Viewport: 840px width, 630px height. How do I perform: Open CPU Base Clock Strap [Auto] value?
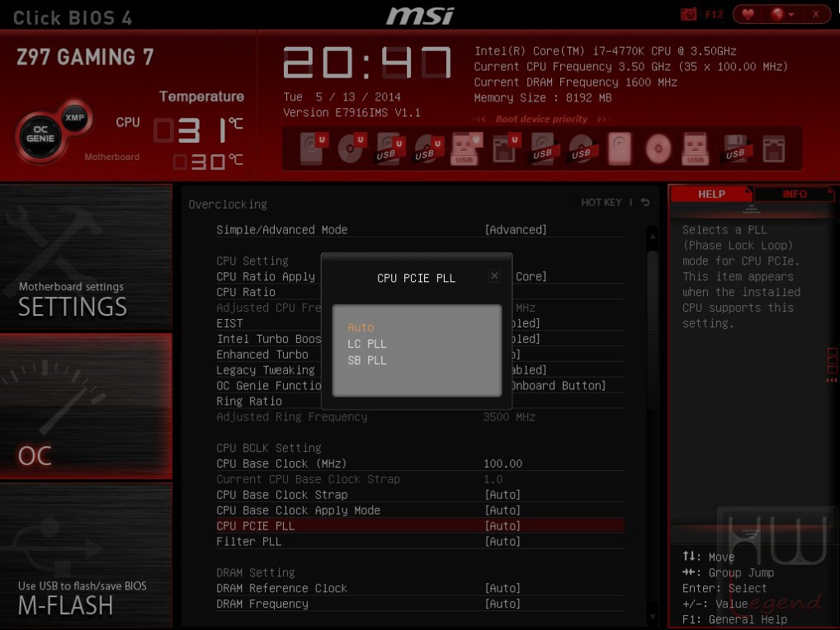click(x=503, y=495)
